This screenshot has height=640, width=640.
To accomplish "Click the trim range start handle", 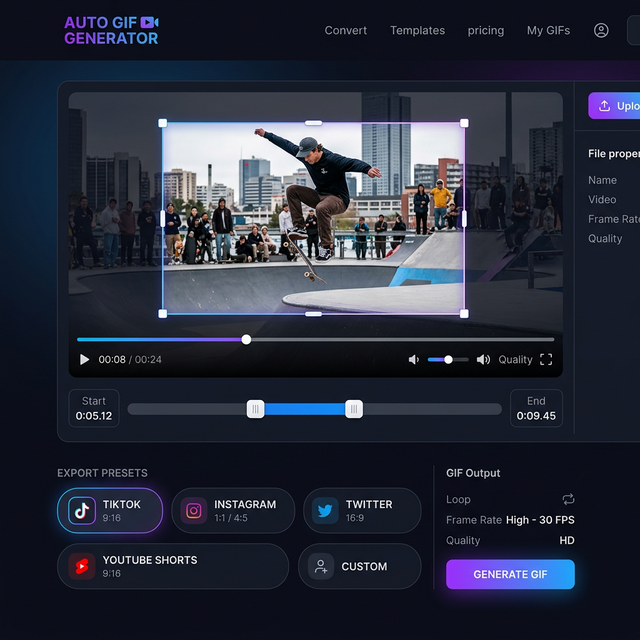I will [256, 409].
